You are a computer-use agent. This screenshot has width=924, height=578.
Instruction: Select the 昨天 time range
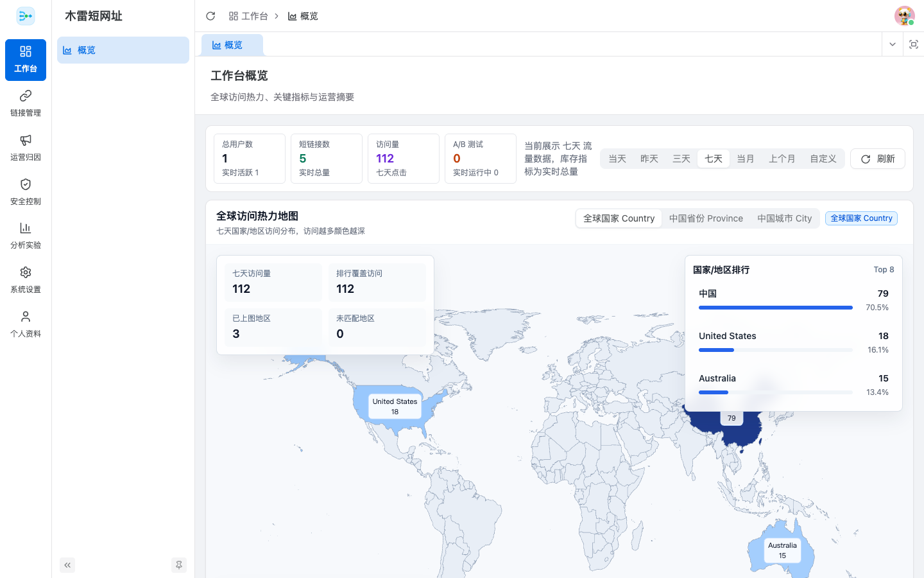click(x=649, y=159)
